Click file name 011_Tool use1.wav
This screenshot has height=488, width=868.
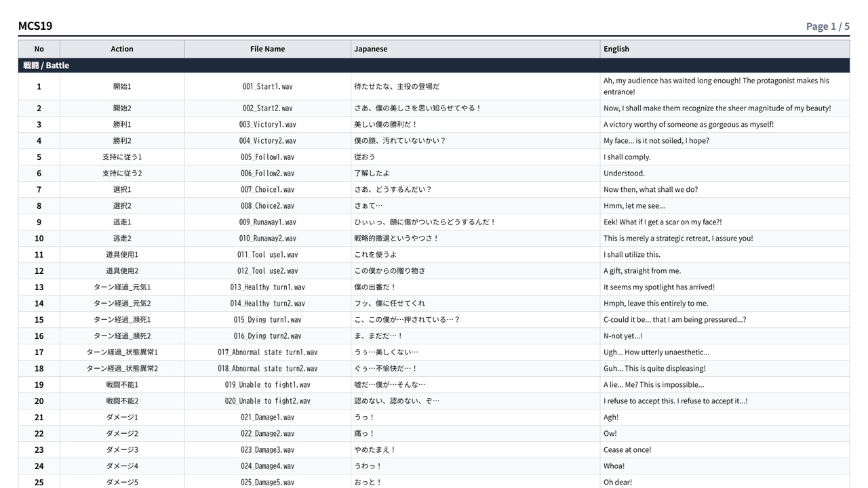[x=267, y=255]
